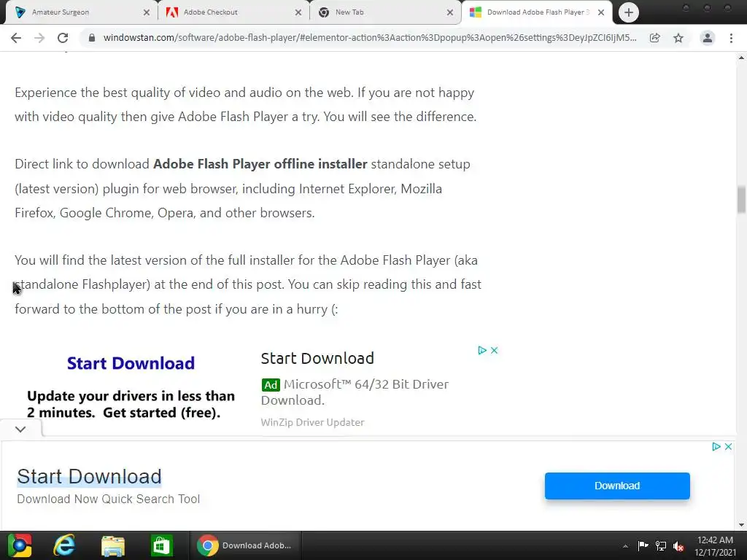This screenshot has width=747, height=560.
Task: Select the Download Adobe Flash Player tab
Action: [x=536, y=12]
